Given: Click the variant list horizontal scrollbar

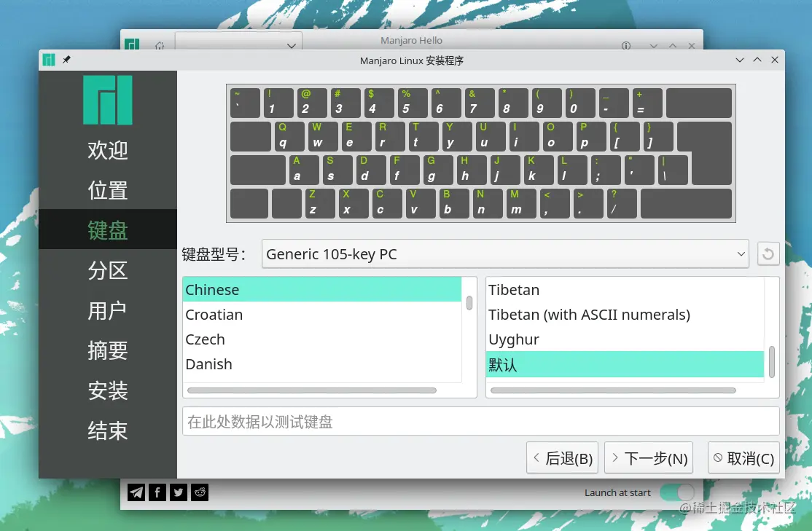Looking at the screenshot, I should [x=613, y=390].
